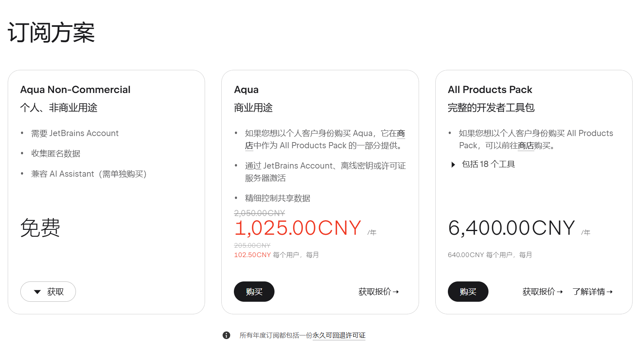This screenshot has width=644, height=346.
Task: Expand the 包括 18 个工具 list
Action: tap(483, 164)
